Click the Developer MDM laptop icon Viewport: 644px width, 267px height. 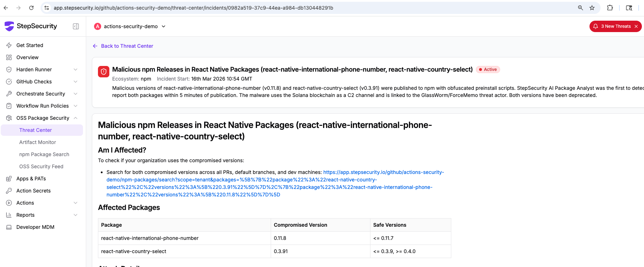[9, 227]
